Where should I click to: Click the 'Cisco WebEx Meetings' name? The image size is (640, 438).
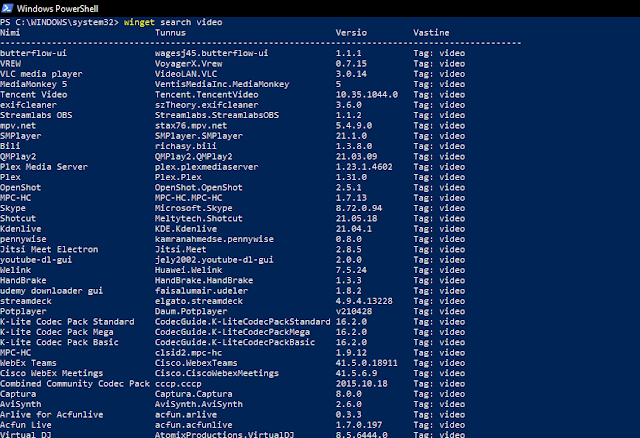52,374
